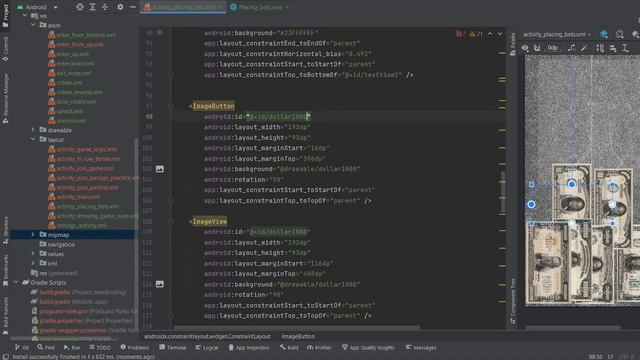Open the Structure side tab

tap(5, 231)
